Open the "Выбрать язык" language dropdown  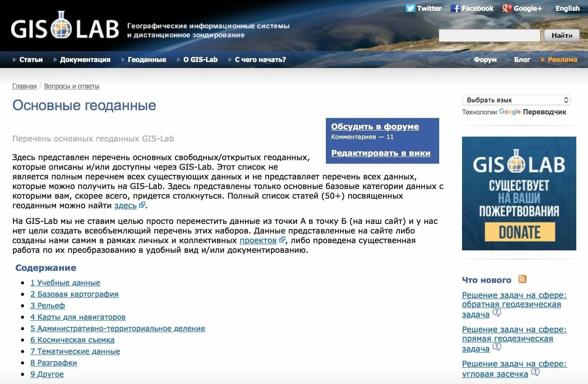point(516,100)
